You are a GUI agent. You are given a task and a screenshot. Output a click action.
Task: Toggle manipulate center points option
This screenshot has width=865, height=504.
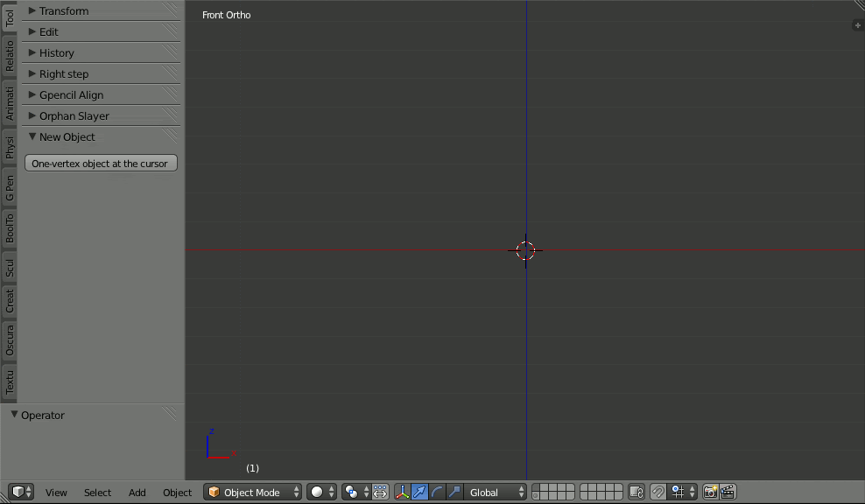tap(380, 492)
